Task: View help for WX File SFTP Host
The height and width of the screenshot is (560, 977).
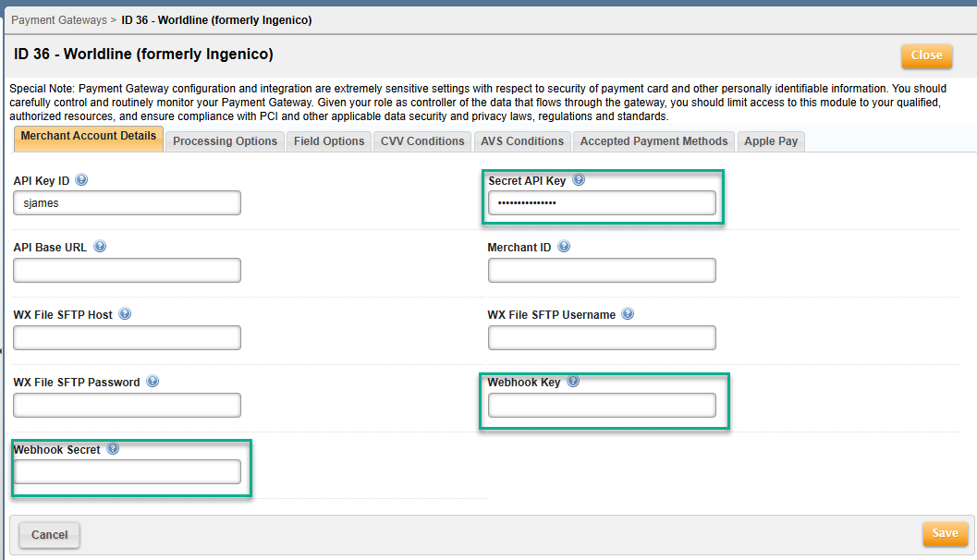Action: [x=125, y=314]
